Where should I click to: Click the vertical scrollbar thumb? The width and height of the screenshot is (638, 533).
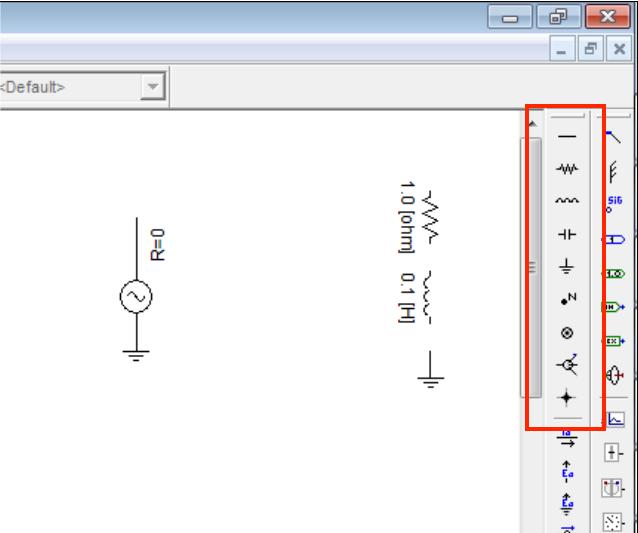click(x=533, y=267)
